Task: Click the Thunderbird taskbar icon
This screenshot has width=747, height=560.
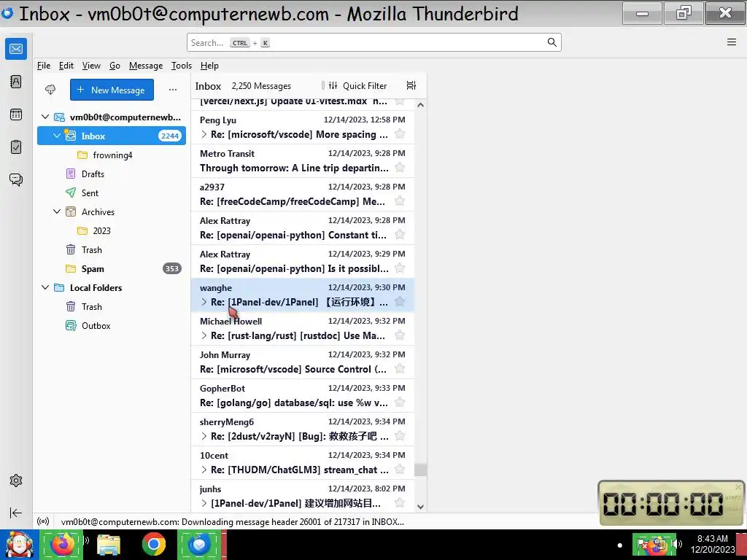Action: click(199, 545)
